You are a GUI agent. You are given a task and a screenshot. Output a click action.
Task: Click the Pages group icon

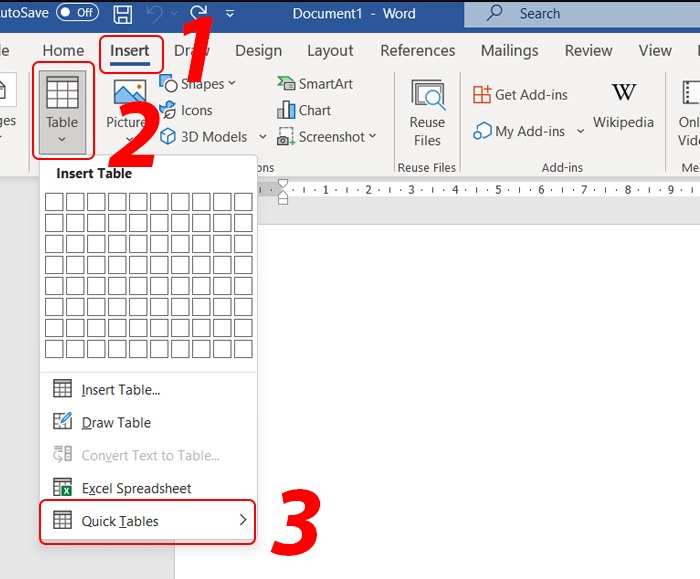4,90
